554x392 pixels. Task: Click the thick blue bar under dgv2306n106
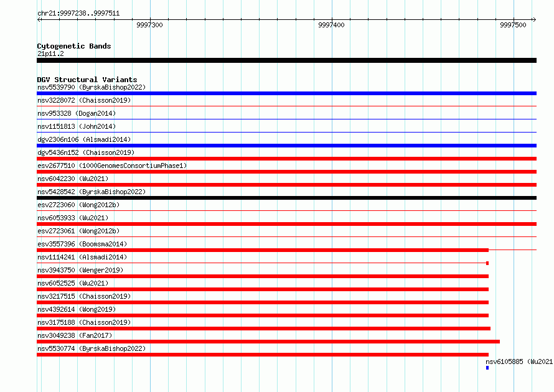point(286,146)
